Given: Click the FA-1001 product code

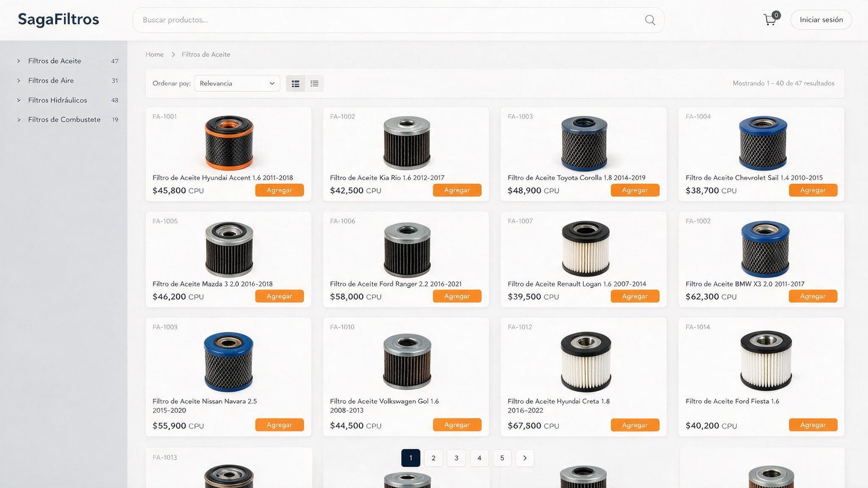Looking at the screenshot, I should 164,117.
